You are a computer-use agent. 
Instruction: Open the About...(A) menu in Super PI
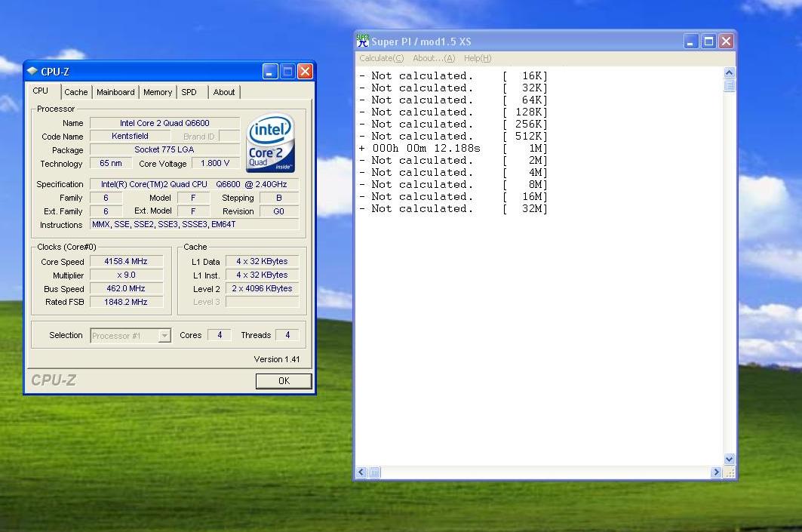click(434, 58)
